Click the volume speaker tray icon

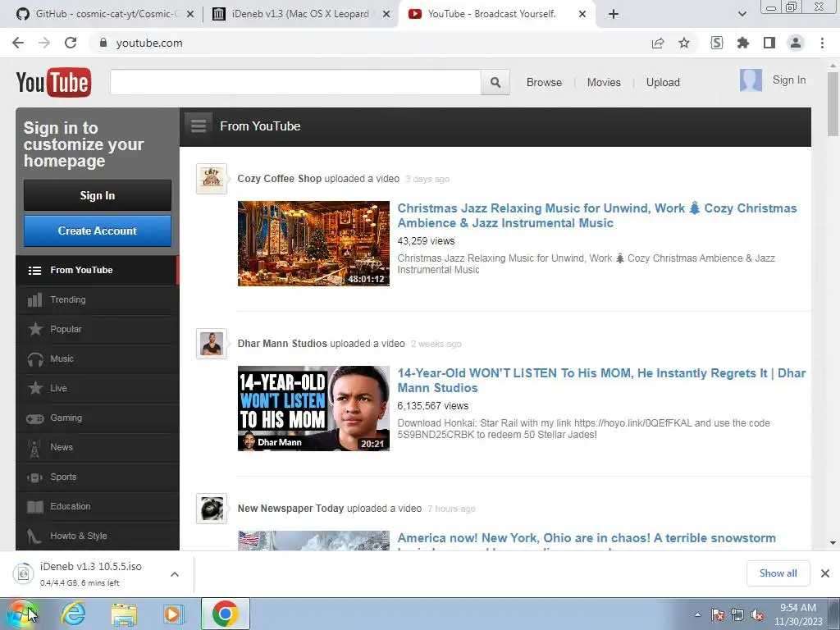[757, 615]
